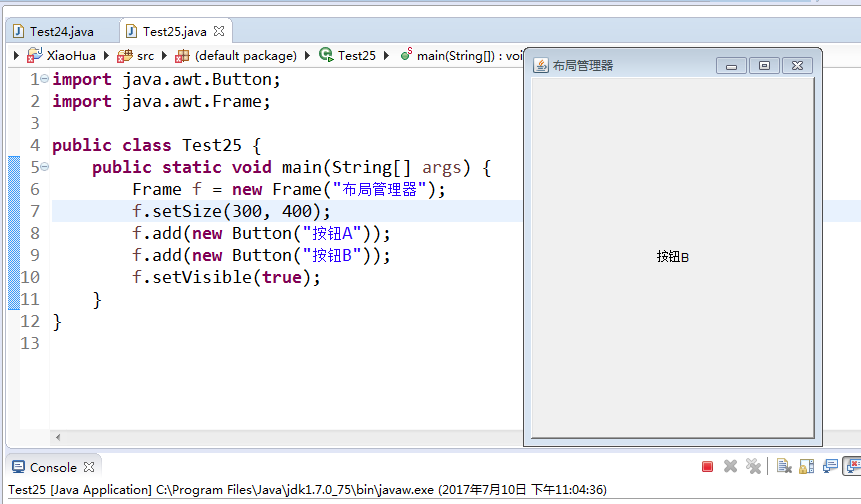Screen dimensions: 861x504
Task: Click the XiaoHua project icon in breadcrumb
Action: click(35, 55)
